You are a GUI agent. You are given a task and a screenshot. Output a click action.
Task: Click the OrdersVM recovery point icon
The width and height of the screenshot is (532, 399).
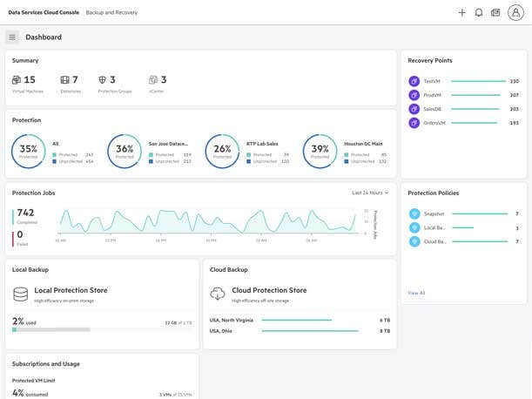(414, 123)
